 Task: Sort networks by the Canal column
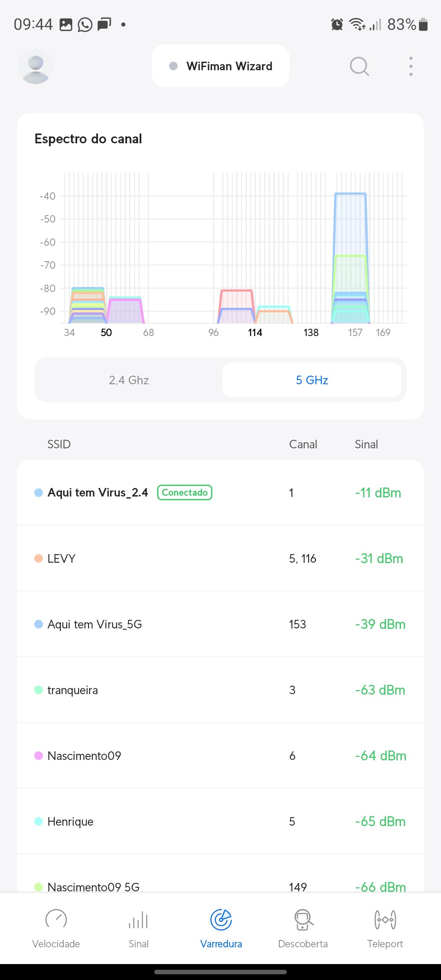pos(303,444)
